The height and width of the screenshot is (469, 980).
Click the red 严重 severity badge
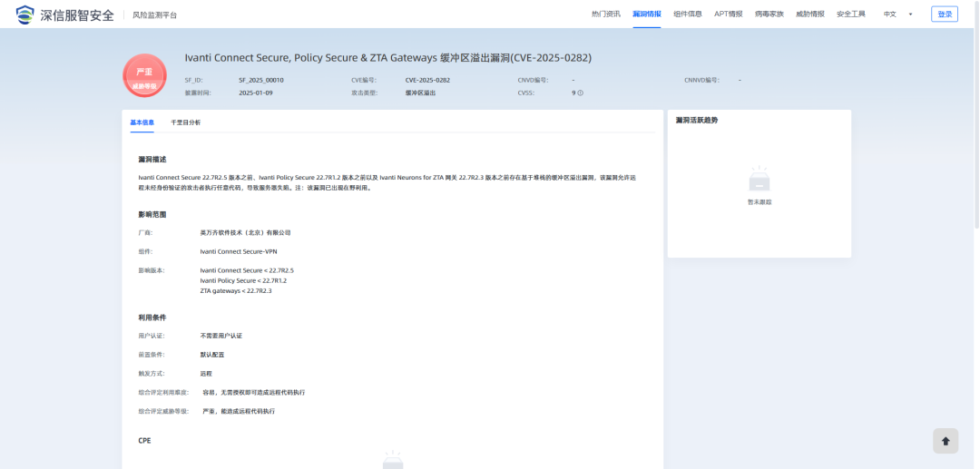pos(144,75)
